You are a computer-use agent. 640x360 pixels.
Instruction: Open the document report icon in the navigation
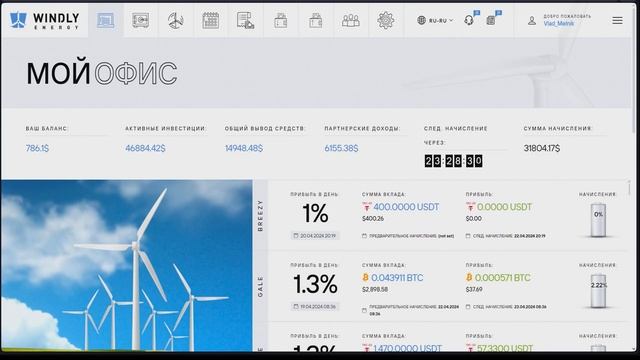point(245,20)
